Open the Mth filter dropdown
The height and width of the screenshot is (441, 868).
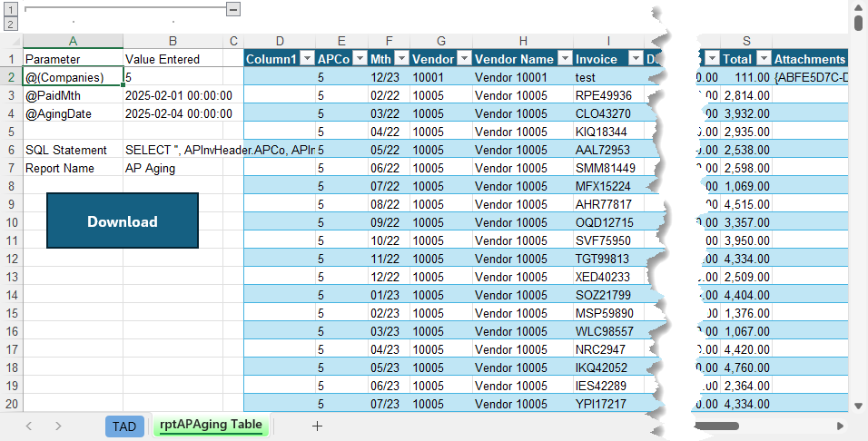402,59
